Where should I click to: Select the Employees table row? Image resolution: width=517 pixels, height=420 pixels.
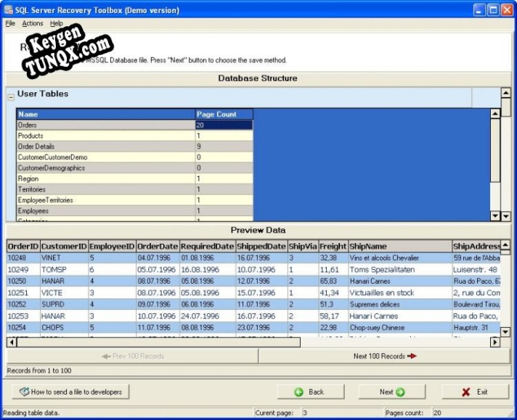click(x=135, y=211)
